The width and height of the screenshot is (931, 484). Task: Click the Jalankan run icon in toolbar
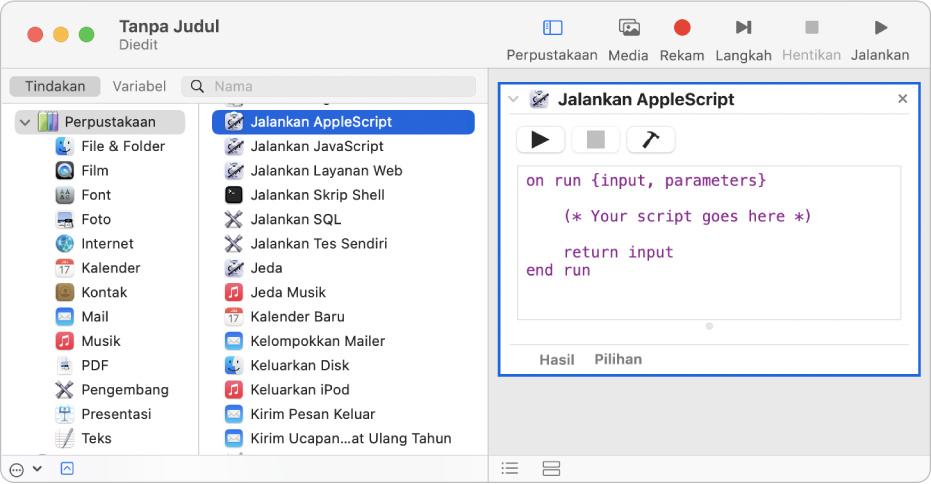[x=880, y=28]
